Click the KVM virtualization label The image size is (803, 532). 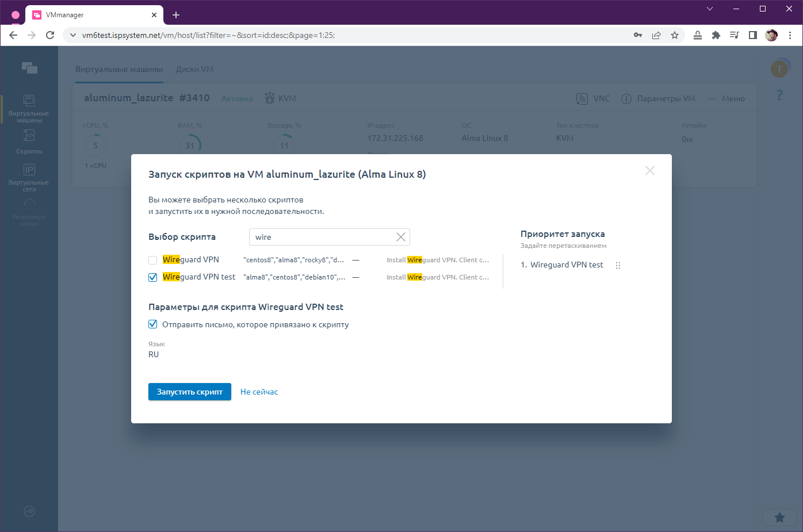click(280, 98)
